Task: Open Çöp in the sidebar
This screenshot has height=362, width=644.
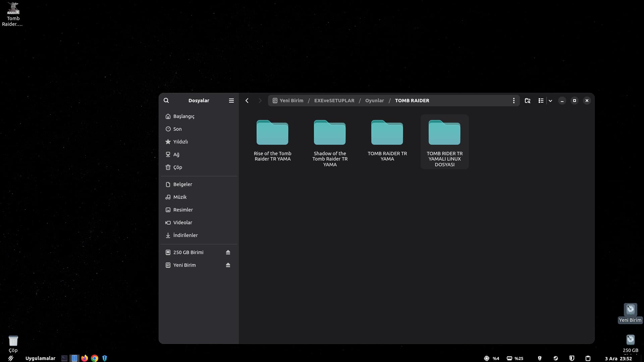Action: [x=177, y=167]
